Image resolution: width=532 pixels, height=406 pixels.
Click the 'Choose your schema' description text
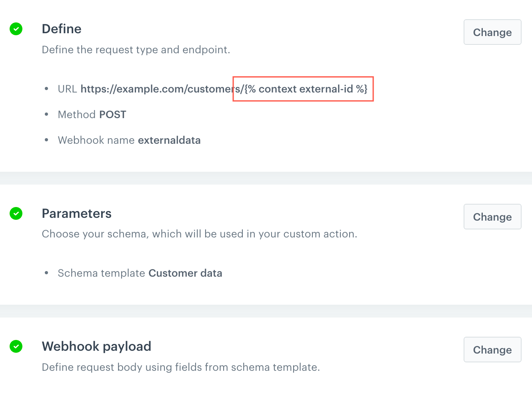pos(199,234)
